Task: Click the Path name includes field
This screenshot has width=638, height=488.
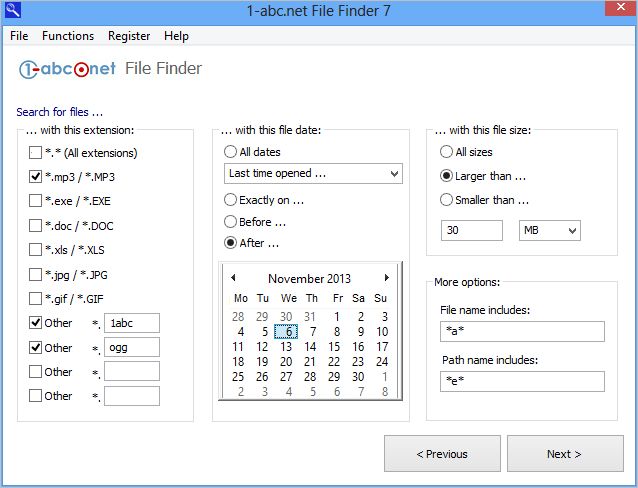Action: coord(521,381)
